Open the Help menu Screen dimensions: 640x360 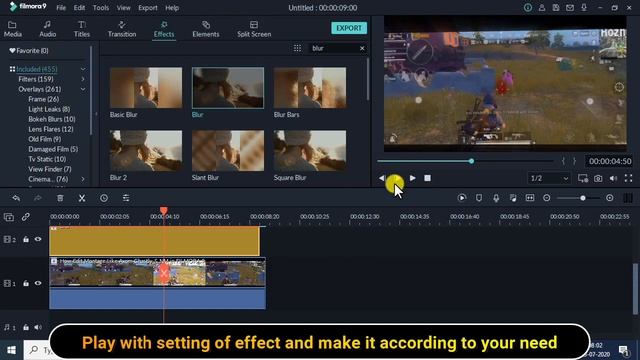click(x=172, y=8)
